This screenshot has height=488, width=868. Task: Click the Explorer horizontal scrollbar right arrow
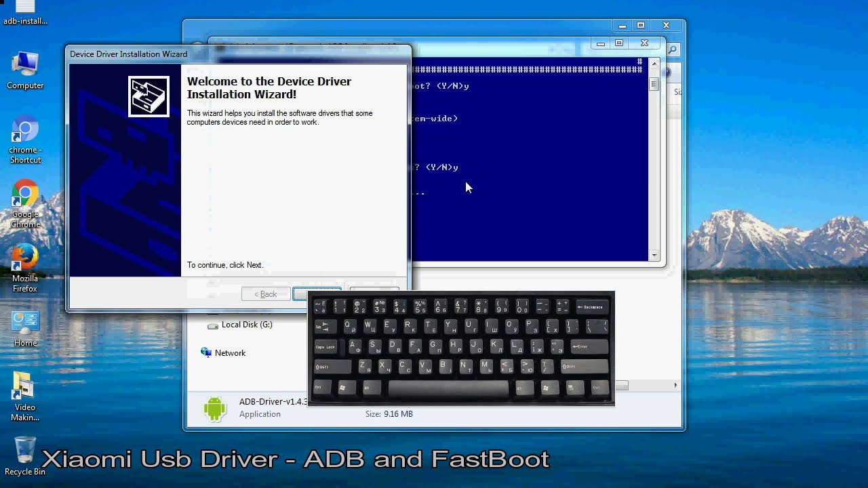pos(675,385)
